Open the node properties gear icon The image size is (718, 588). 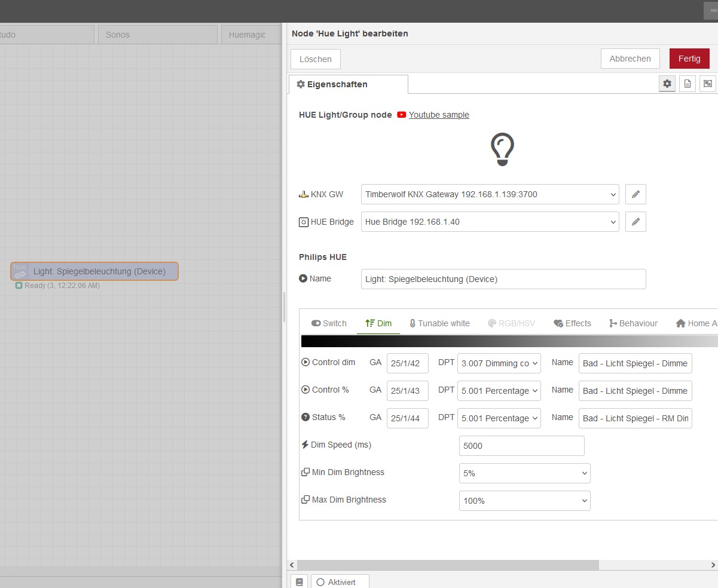pos(667,84)
